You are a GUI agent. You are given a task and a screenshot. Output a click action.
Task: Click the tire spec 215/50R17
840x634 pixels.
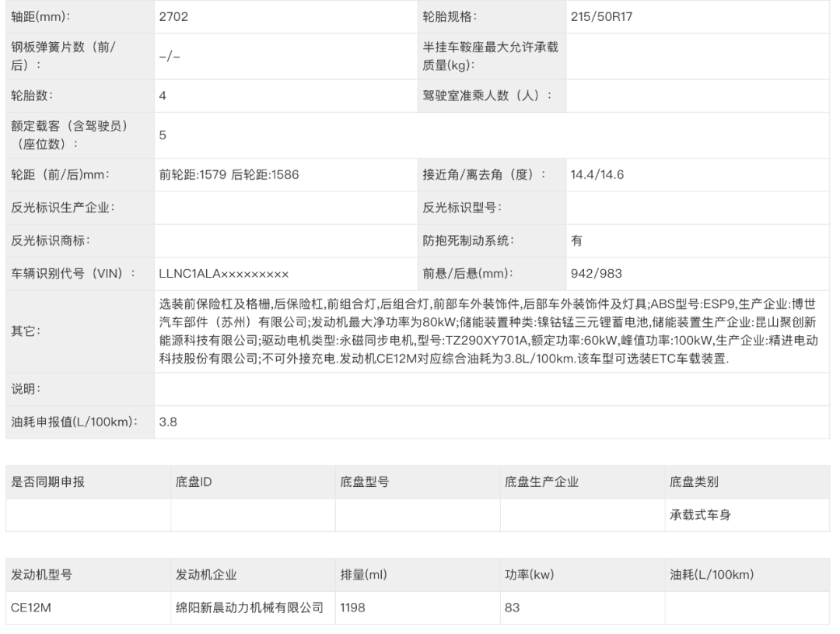[x=601, y=16]
